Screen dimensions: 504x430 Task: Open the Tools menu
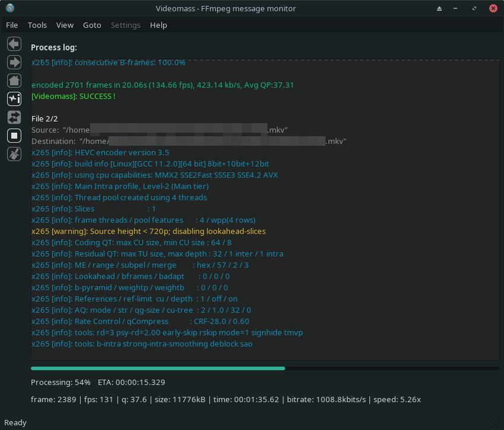pyautogui.click(x=37, y=25)
